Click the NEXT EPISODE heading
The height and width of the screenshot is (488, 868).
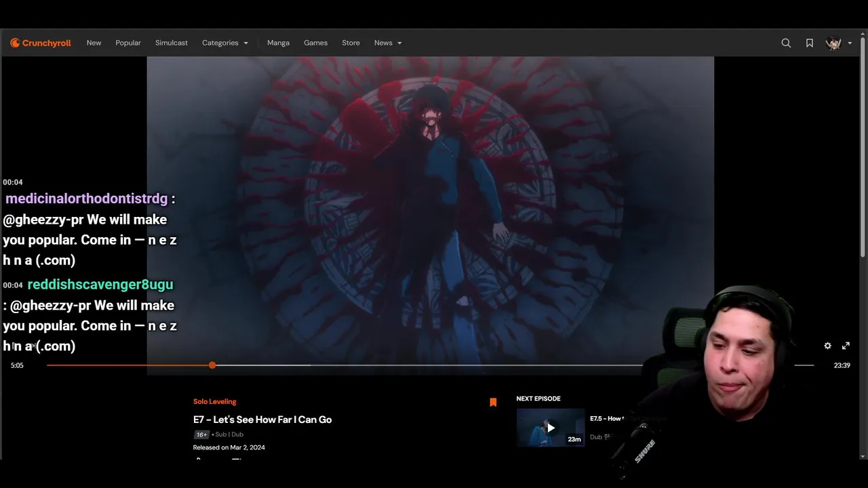tap(538, 399)
